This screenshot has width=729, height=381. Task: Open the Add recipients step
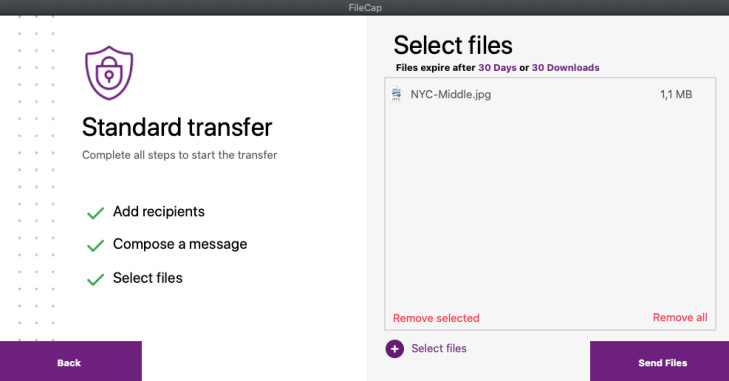click(x=159, y=212)
